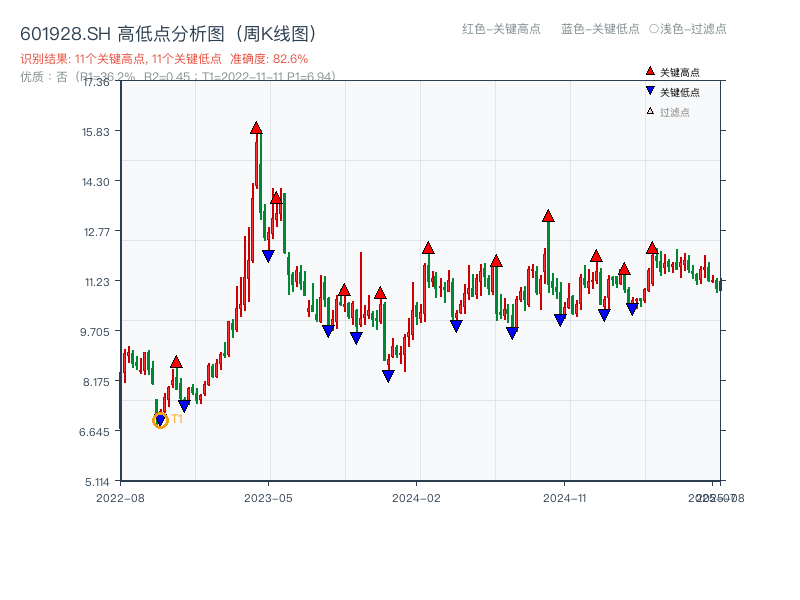
Task: Click the red high marker near 2024-02
Action: click(428, 247)
